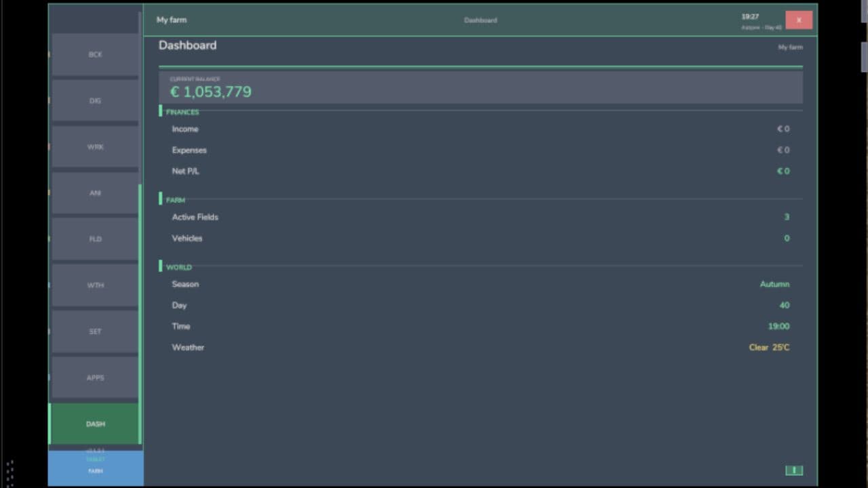
Task: Click the FARM section header in dashboard
Action: point(176,200)
